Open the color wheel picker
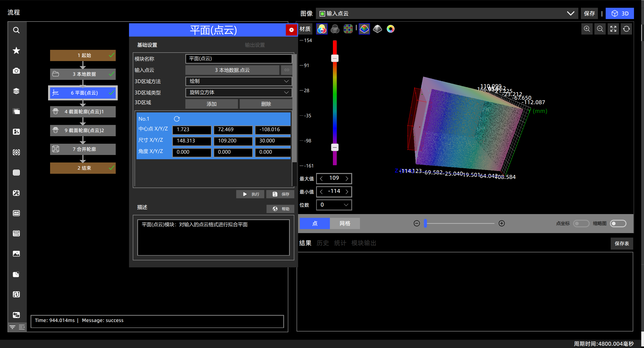644x348 pixels. pos(391,29)
